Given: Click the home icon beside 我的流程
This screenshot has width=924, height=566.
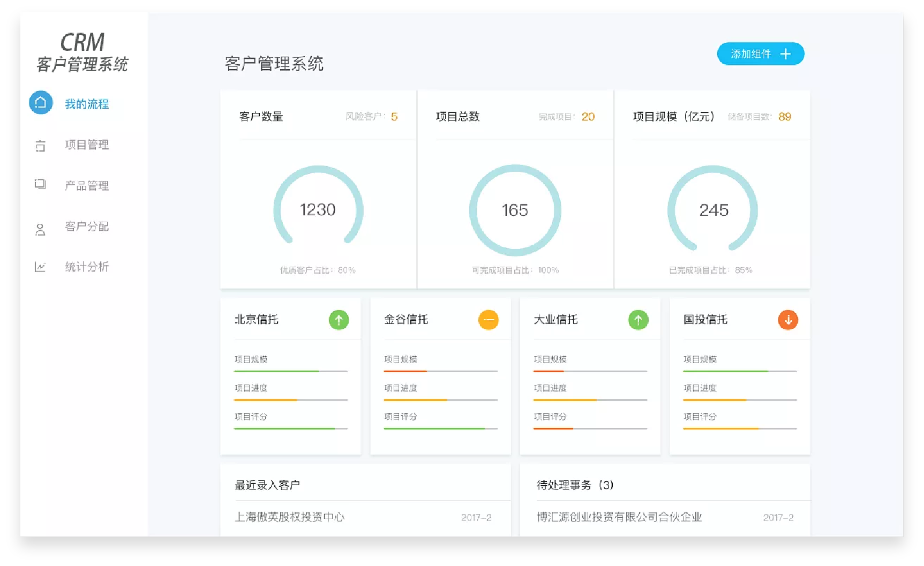Looking at the screenshot, I should point(41,103).
